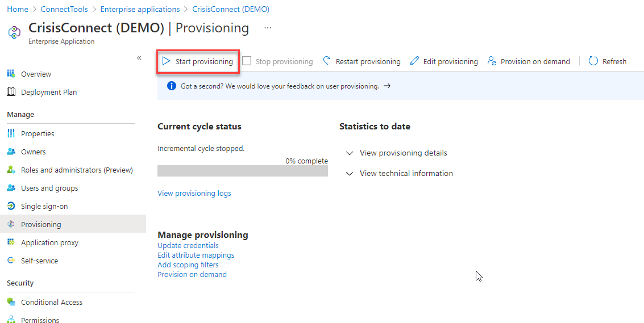The width and height of the screenshot is (644, 323).
Task: Go to Enterprise applications breadcrumb
Action: (140, 9)
